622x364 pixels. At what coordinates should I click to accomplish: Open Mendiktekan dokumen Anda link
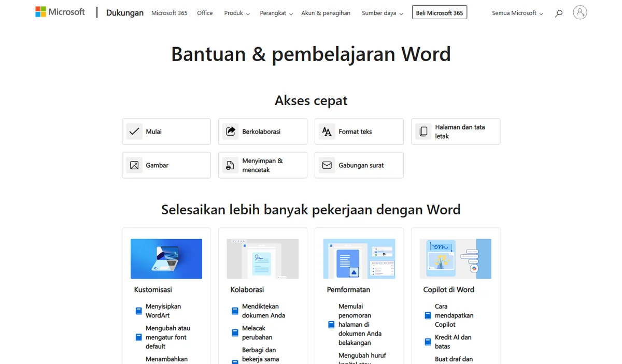point(263,311)
